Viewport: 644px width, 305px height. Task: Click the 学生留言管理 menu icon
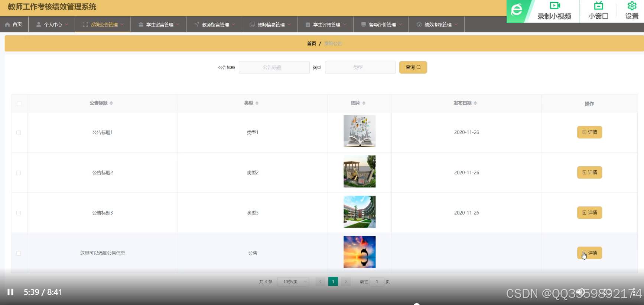click(141, 25)
